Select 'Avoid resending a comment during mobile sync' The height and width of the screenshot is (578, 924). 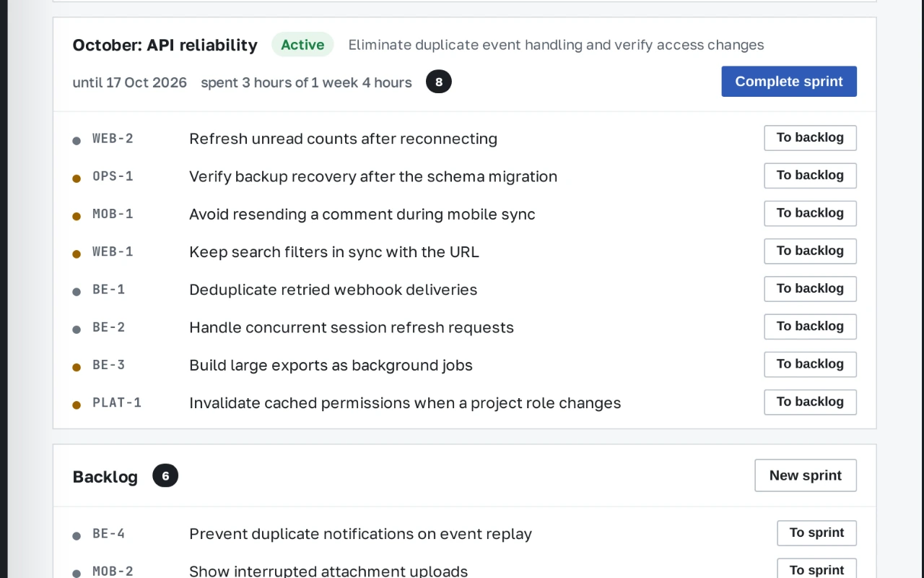pos(362,214)
